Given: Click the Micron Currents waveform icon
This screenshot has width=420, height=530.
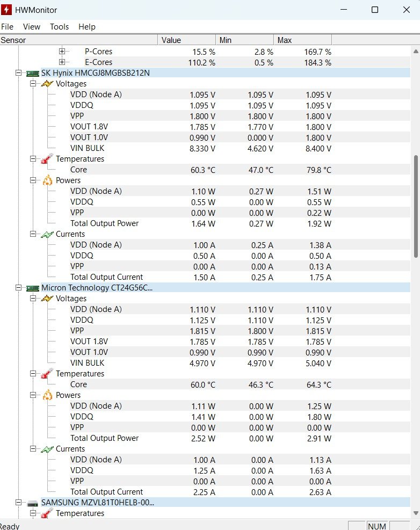Looking at the screenshot, I should 47,449.
